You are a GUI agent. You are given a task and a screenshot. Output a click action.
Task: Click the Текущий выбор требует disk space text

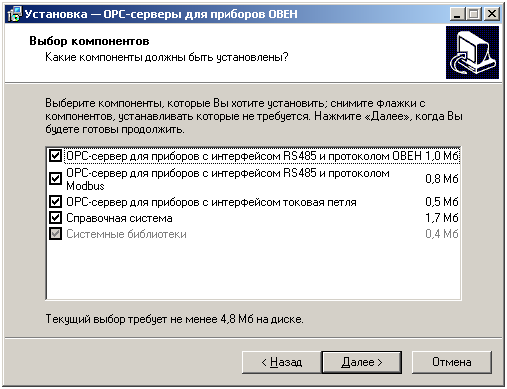[174, 319]
